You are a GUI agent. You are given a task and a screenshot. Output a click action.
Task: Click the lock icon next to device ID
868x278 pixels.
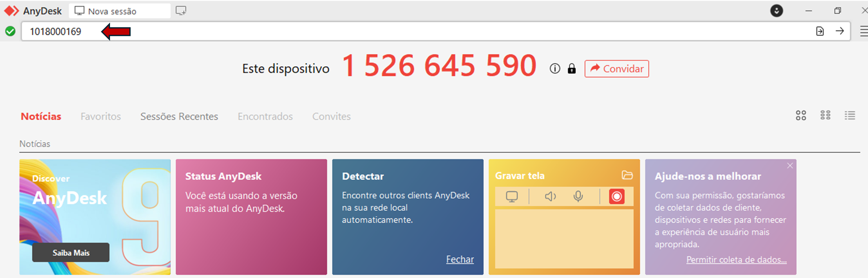pyautogui.click(x=572, y=69)
